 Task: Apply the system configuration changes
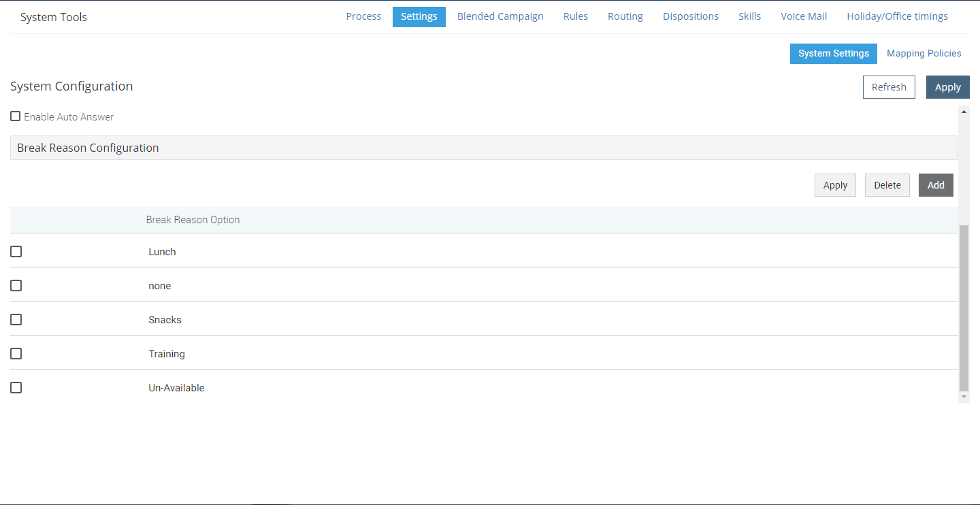pyautogui.click(x=947, y=86)
